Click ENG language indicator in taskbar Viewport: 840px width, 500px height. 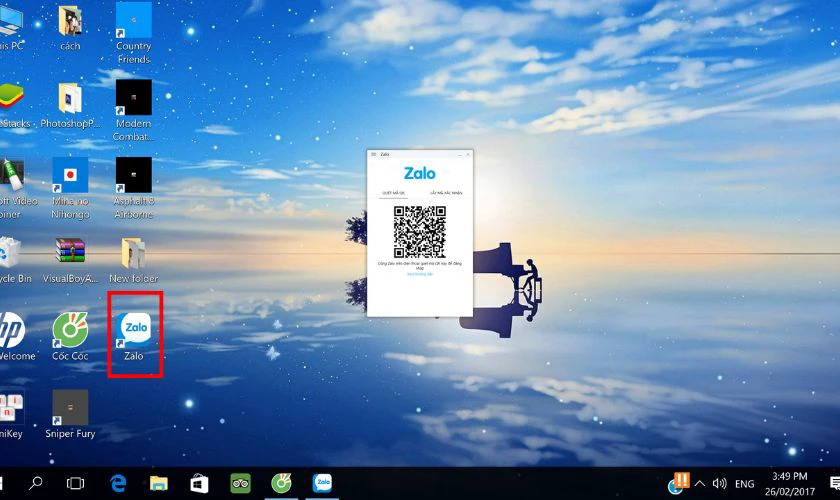(x=744, y=483)
